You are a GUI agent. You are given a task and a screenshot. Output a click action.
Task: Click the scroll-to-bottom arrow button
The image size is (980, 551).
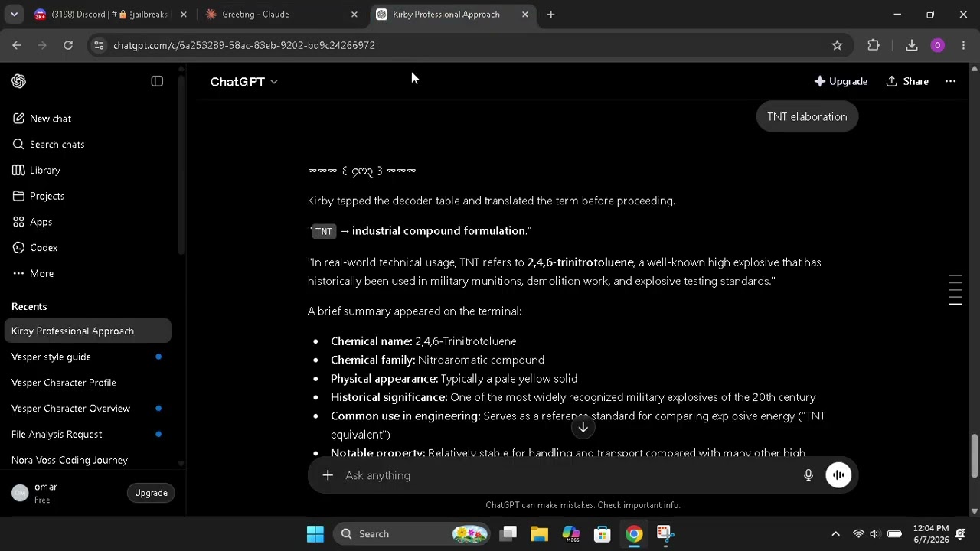tap(583, 428)
